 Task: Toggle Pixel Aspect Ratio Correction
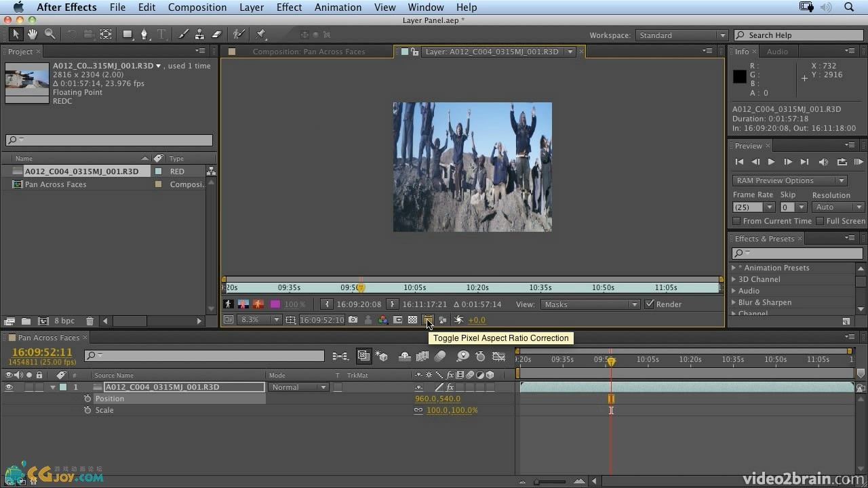point(428,320)
